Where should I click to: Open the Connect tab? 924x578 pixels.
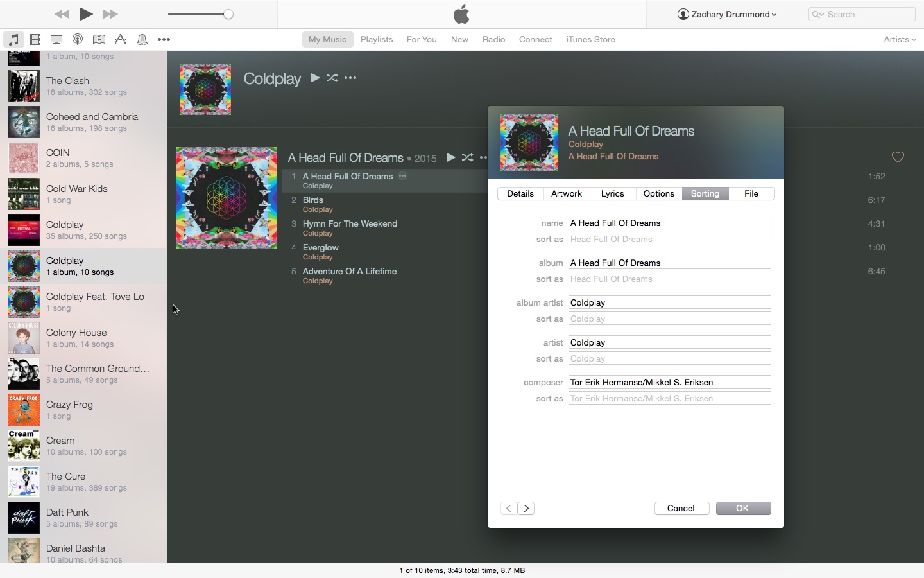pyautogui.click(x=536, y=39)
